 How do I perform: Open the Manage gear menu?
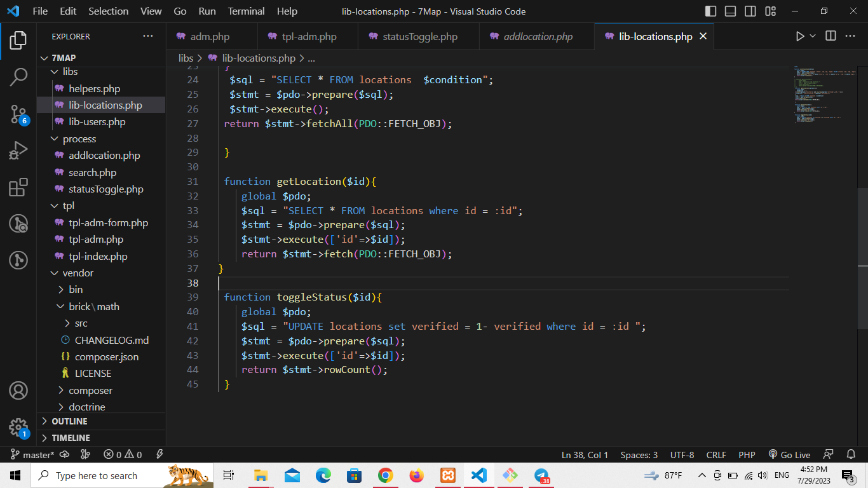tap(18, 427)
